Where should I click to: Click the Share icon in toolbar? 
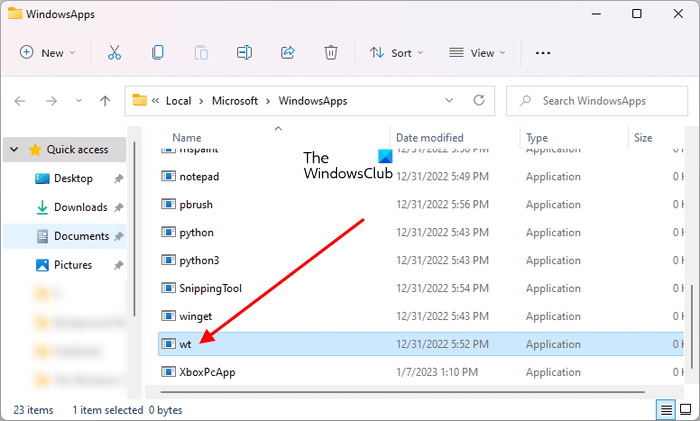[x=288, y=53]
